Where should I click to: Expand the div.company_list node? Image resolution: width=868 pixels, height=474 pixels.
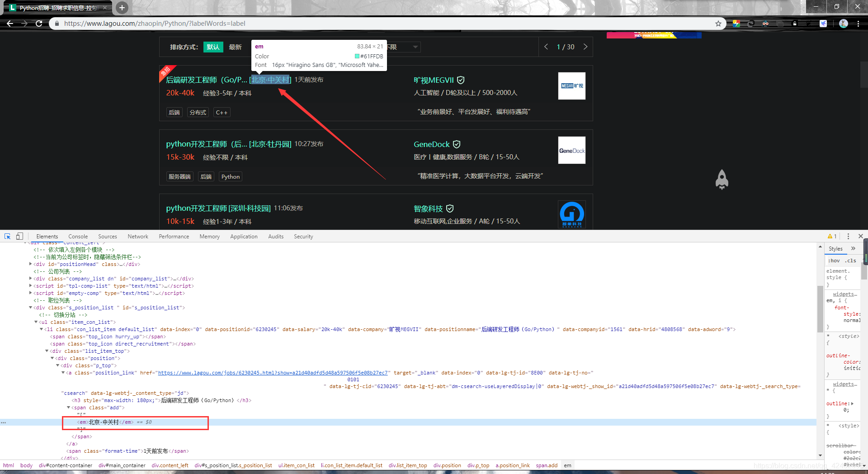tap(31, 279)
